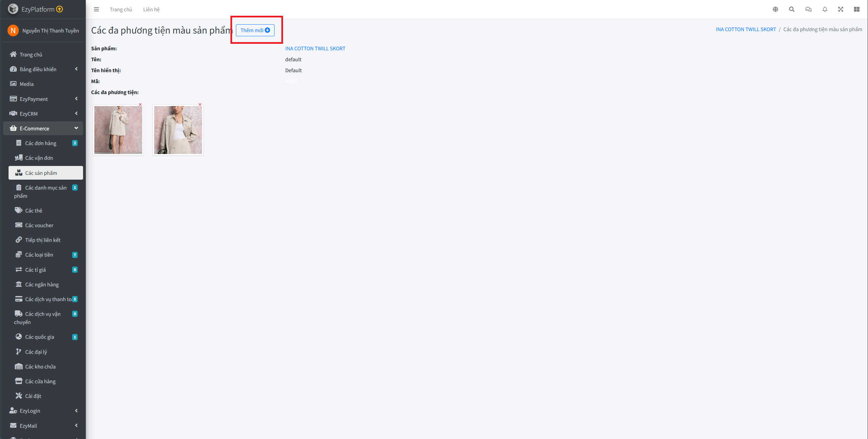Toggle the fullscreen expand icon
The image size is (868, 439).
click(x=841, y=9)
